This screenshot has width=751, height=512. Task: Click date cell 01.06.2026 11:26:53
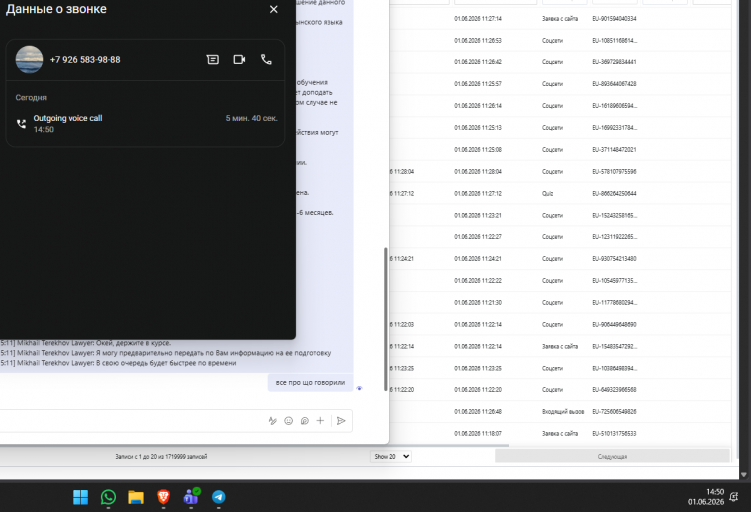[x=478, y=41]
